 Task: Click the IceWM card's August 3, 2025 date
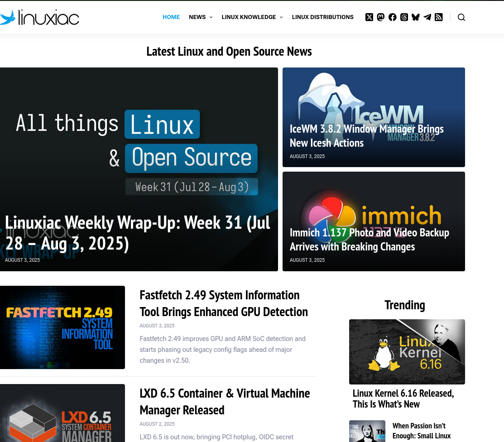tap(307, 156)
